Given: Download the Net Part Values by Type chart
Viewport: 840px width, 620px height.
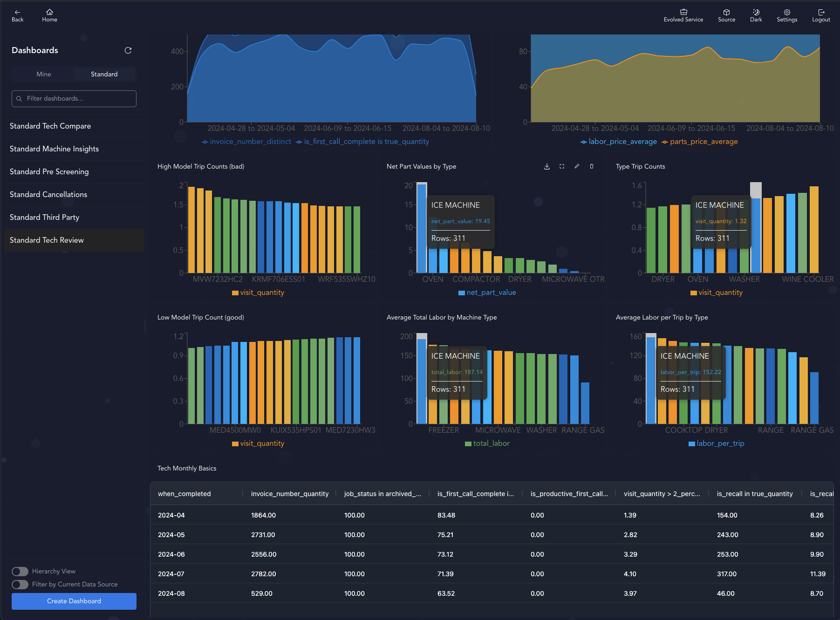Looking at the screenshot, I should pos(547,166).
